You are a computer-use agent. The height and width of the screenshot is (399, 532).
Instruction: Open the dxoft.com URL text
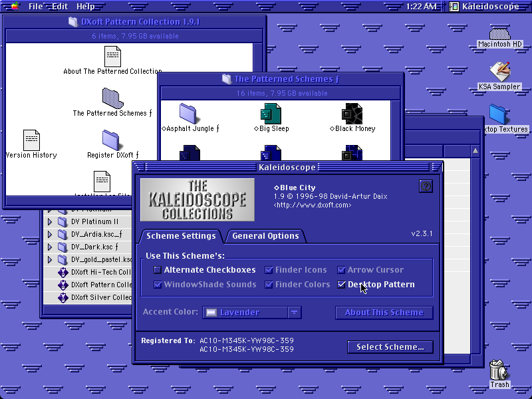click(313, 205)
